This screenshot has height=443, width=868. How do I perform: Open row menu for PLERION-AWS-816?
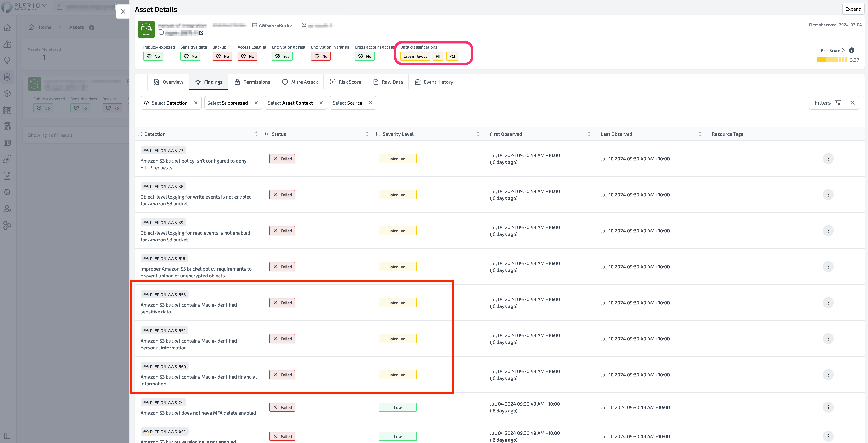828,267
